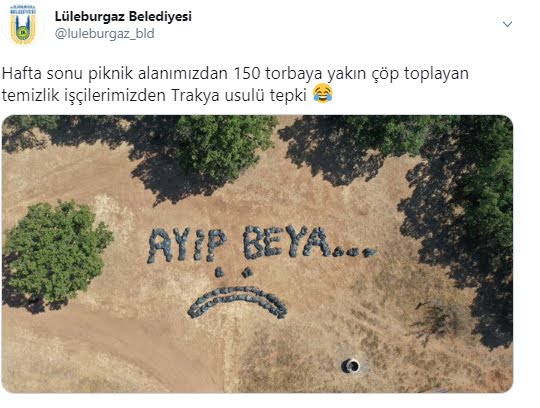This screenshot has height=408, width=540.
Task: Click the word 'Trakya' in the tweet
Action: pyautogui.click(x=195, y=95)
